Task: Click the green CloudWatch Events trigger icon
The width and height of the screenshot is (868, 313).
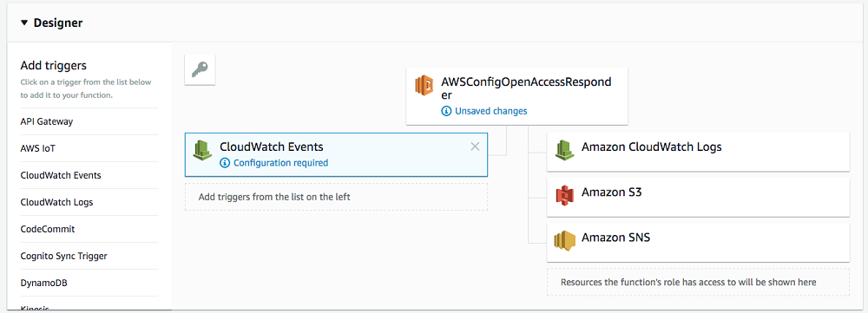Action: click(202, 149)
